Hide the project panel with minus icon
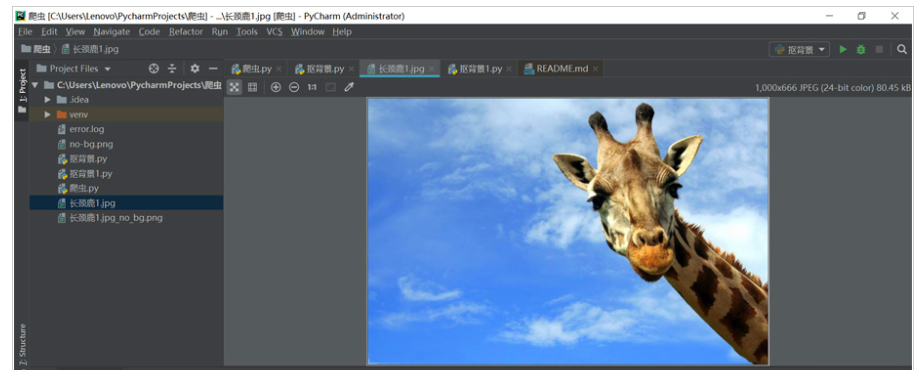 pos(213,68)
